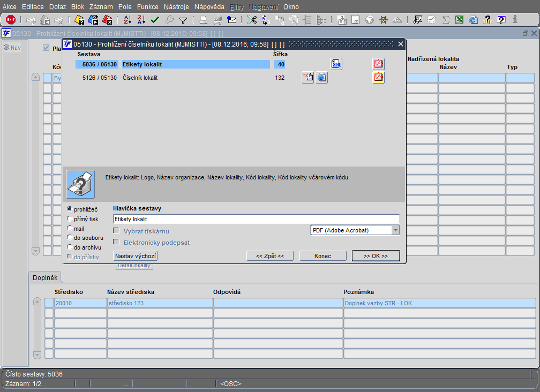The width and height of the screenshot is (540, 392).
Task: Click the help window question mark toolbar icon
Action: 501,20
